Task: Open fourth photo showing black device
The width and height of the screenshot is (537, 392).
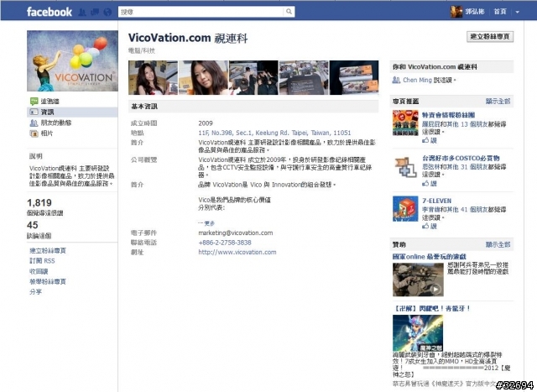Action: 304,77
